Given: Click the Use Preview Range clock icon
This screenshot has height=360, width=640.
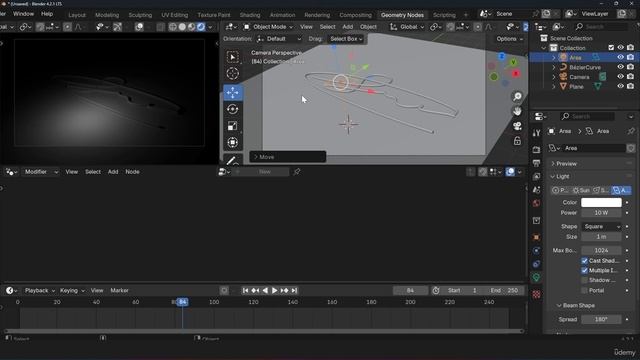Looking at the screenshot, I should click(x=436, y=290).
